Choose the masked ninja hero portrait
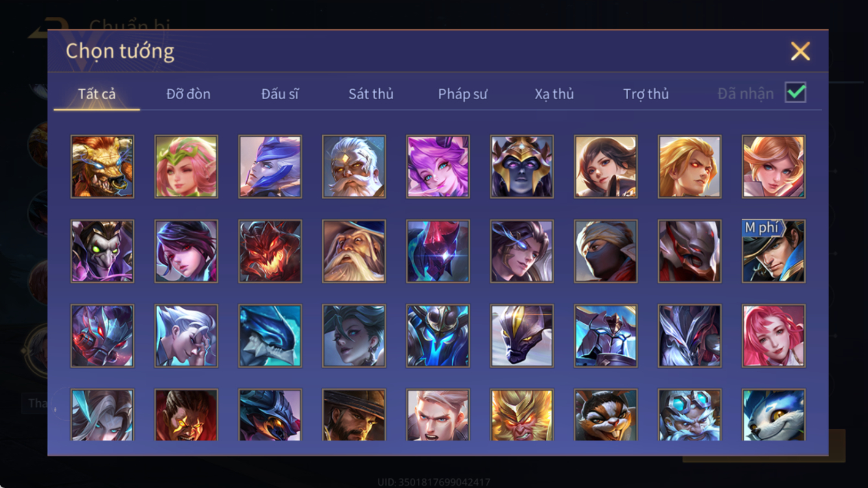Screen dimensions: 868x488 click(605, 251)
